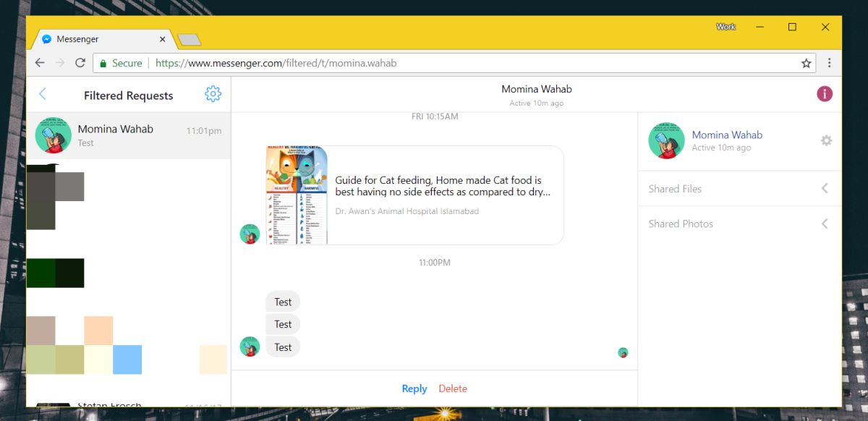868x421 pixels.
Task: Reload the Messenger page
Action: coord(80,63)
